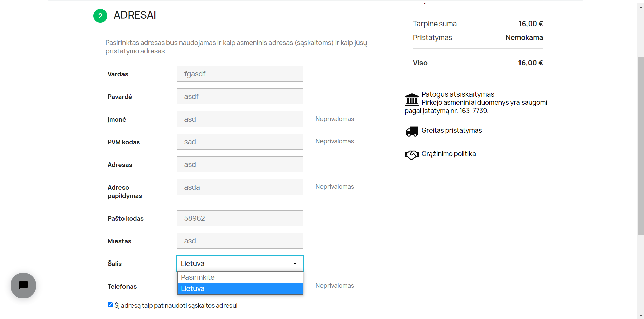Click the page vertical scrollbar thumb
644x319 pixels.
click(x=641, y=146)
